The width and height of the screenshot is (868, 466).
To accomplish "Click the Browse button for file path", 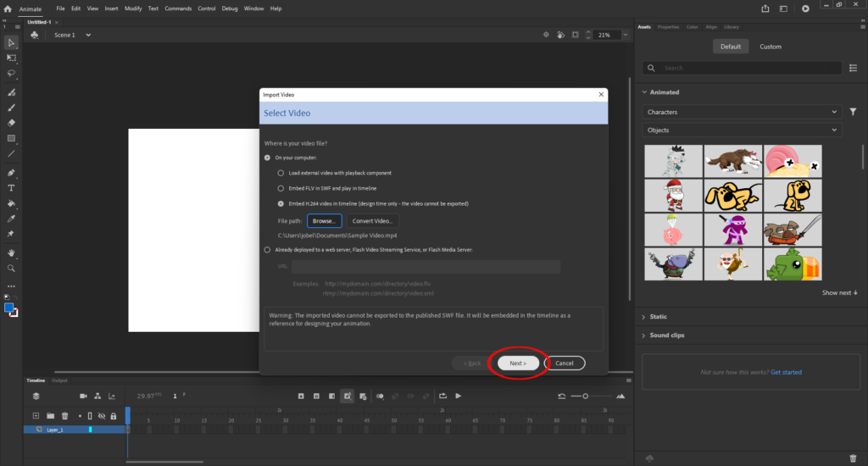I will [x=324, y=220].
